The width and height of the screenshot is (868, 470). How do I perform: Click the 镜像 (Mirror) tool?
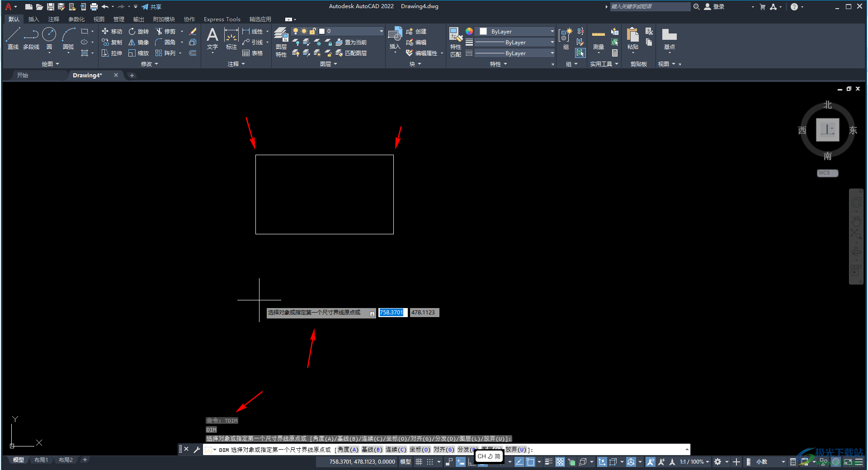pos(138,42)
